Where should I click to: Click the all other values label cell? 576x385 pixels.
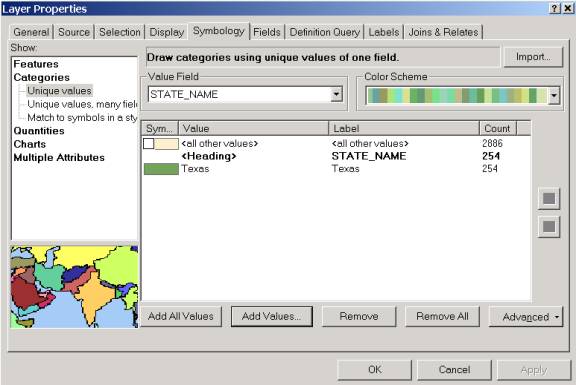370,143
